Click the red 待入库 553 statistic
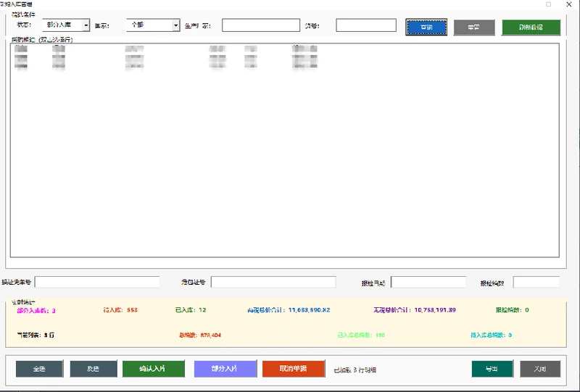580x392 pixels. click(120, 310)
